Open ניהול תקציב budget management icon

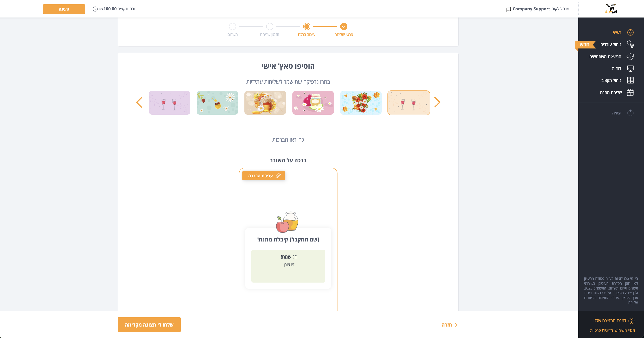pos(630,80)
